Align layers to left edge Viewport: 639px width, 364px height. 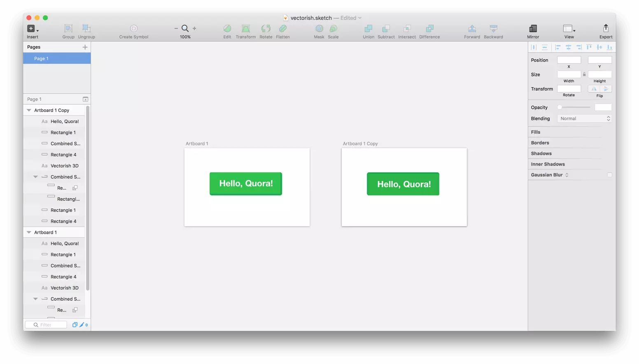558,47
